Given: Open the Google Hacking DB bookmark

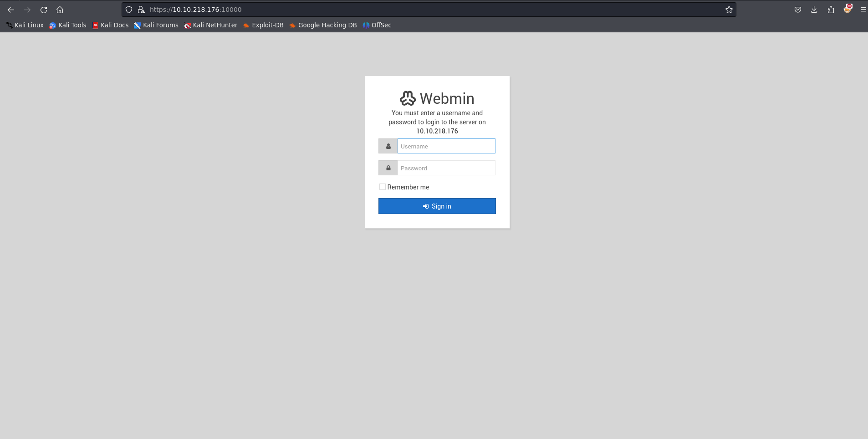Looking at the screenshot, I should click(323, 25).
